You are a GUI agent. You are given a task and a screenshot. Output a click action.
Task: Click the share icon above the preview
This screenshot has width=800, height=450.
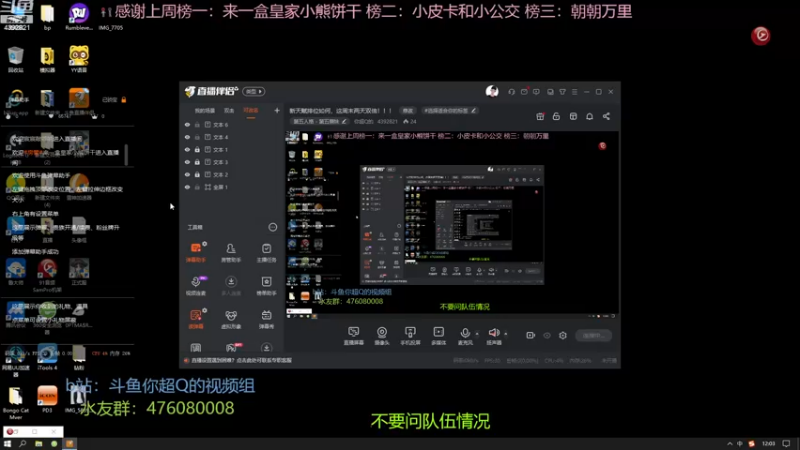point(606,116)
